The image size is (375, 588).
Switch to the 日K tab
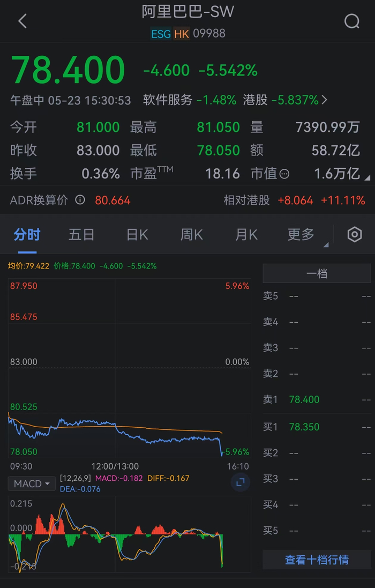[137, 235]
